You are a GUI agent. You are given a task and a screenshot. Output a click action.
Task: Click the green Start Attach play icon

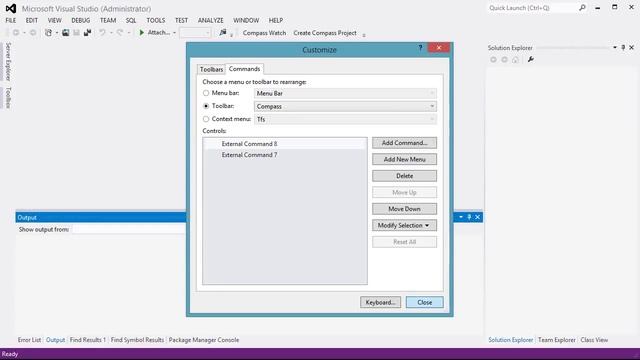coord(142,33)
